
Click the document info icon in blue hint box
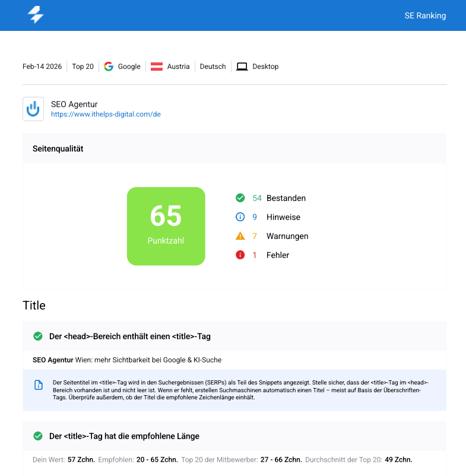(39, 385)
